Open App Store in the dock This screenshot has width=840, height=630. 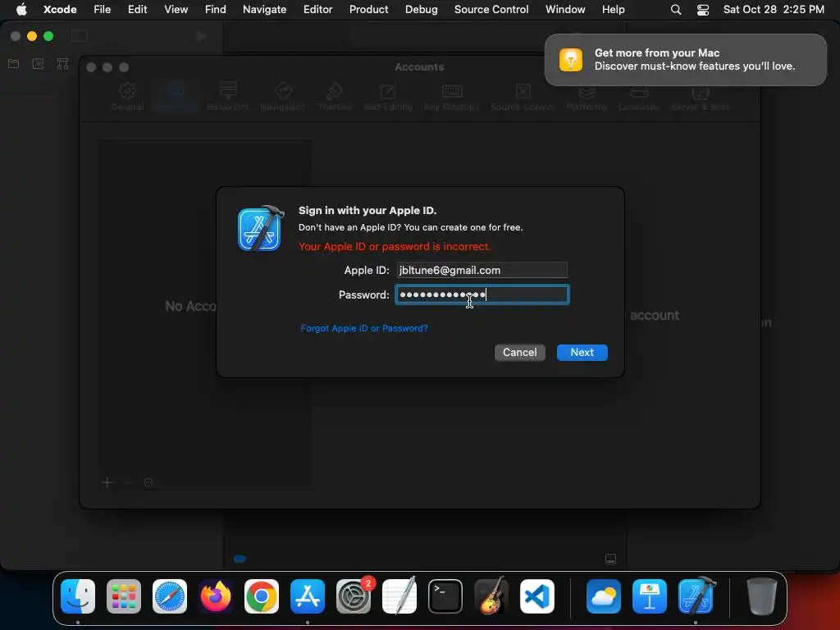(x=308, y=596)
